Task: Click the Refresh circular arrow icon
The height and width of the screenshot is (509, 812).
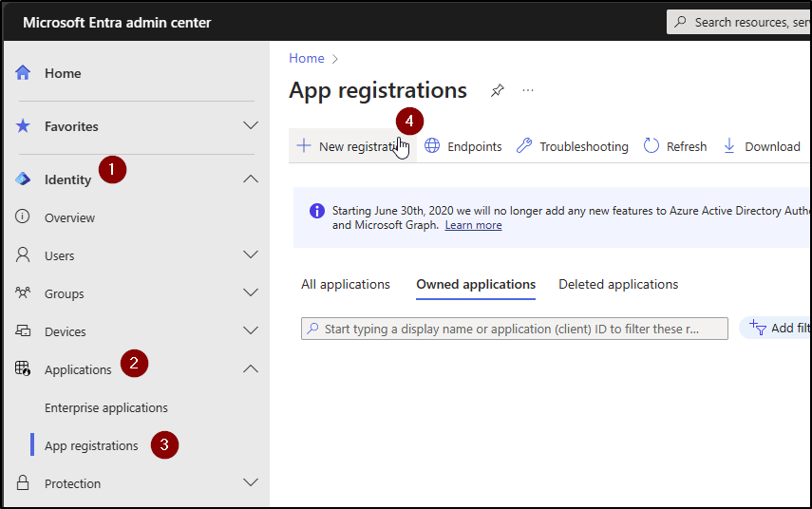Action: click(651, 146)
